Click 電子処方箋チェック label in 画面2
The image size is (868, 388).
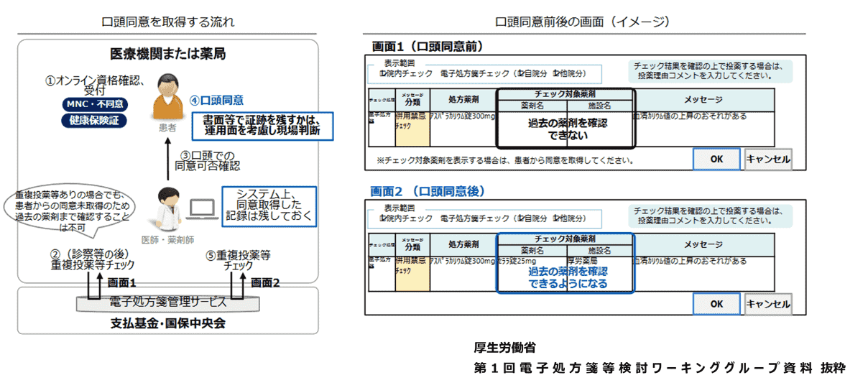(x=474, y=218)
